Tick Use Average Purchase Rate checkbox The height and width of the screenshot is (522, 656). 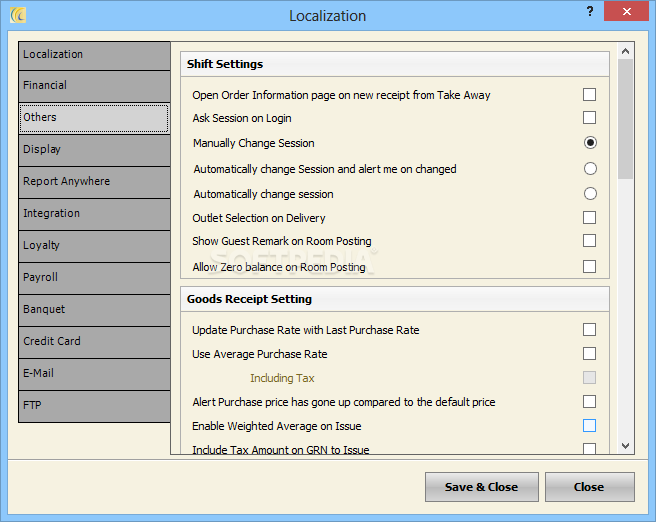coord(589,353)
